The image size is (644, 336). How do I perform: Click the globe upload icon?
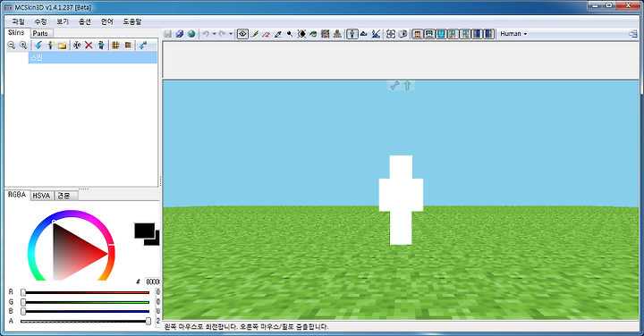(191, 34)
